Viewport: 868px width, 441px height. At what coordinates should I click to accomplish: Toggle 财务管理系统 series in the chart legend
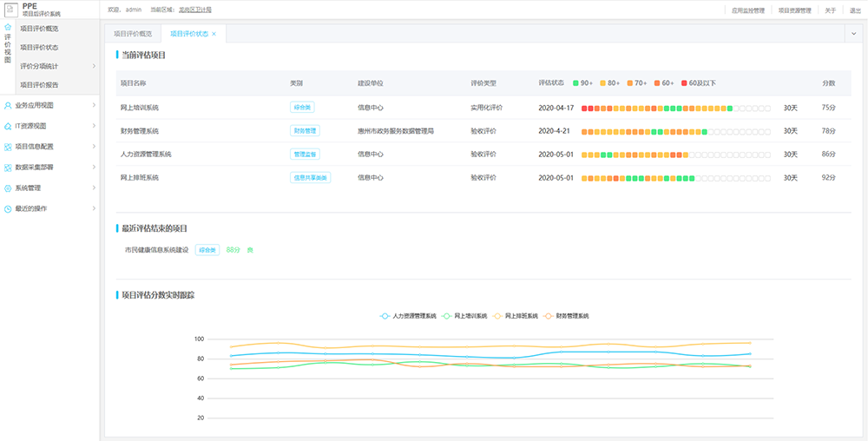point(566,316)
